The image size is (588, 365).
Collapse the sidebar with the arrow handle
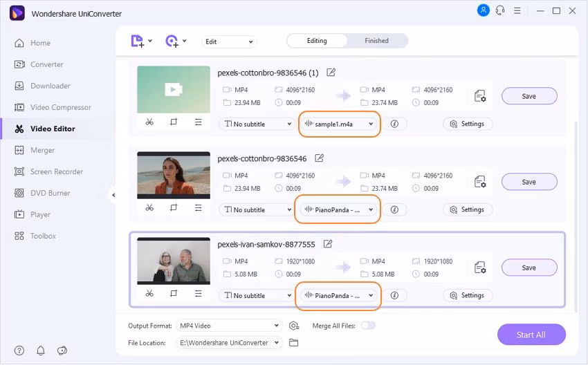pos(113,195)
